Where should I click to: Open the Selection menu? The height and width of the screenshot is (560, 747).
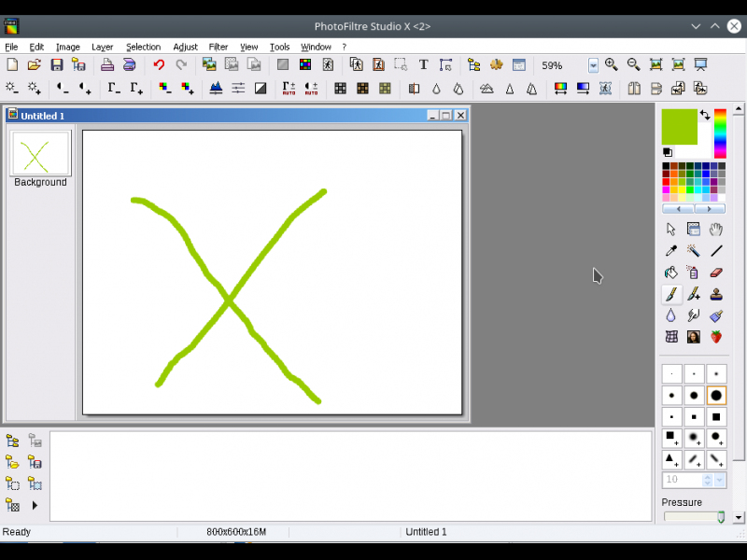click(143, 47)
